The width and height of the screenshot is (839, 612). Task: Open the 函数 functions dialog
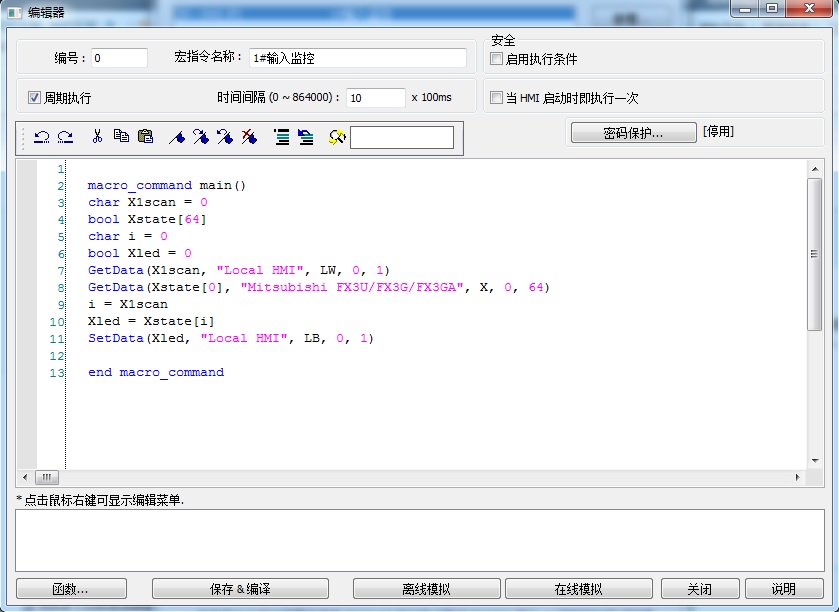(71, 589)
